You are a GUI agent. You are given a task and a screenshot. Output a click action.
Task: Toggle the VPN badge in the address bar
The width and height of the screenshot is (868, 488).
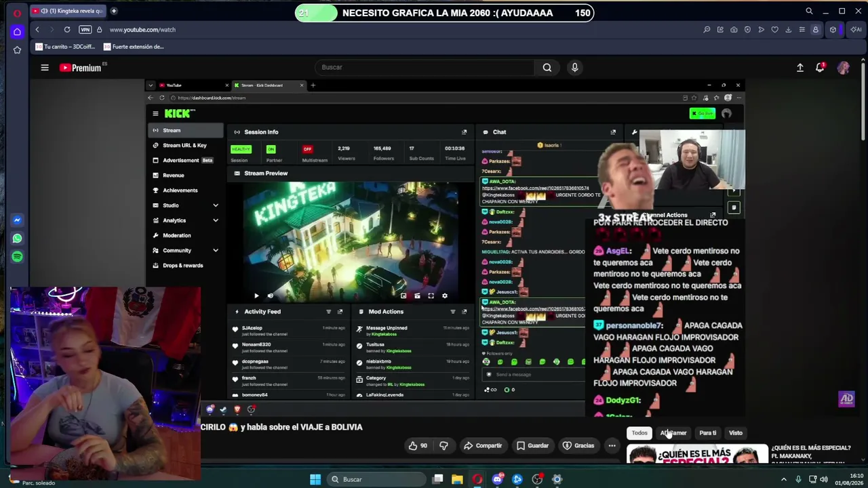point(85,30)
